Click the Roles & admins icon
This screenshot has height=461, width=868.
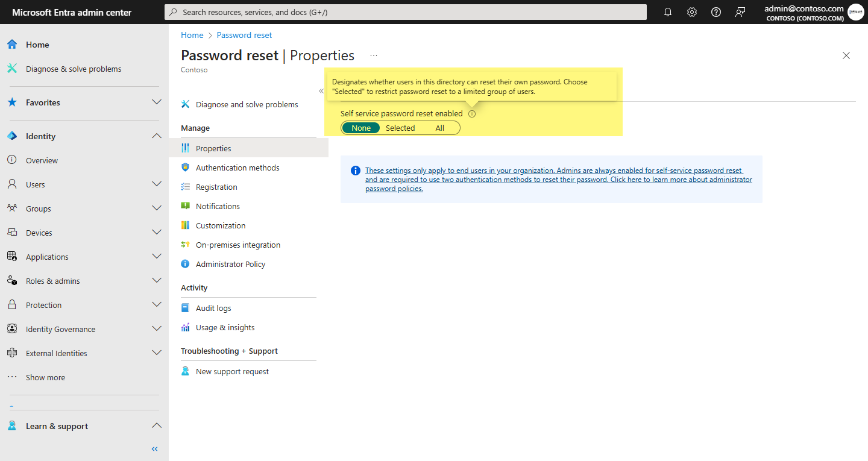coord(12,281)
